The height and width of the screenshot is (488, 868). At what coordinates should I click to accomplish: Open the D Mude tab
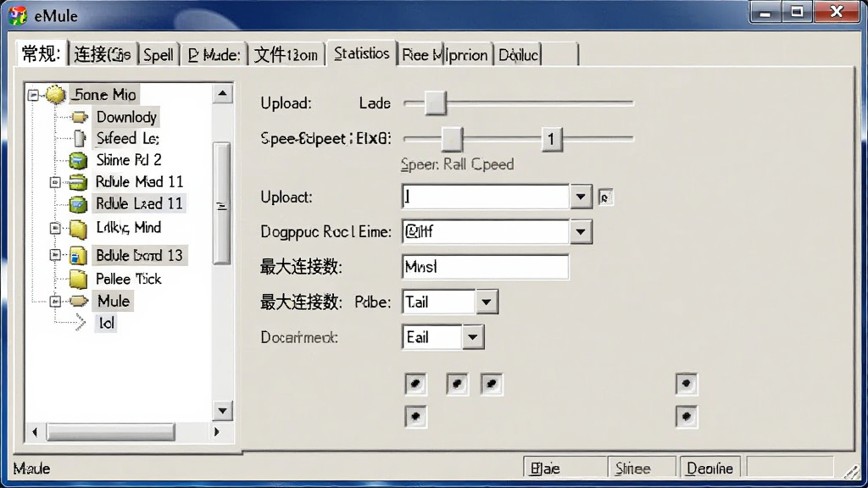214,55
